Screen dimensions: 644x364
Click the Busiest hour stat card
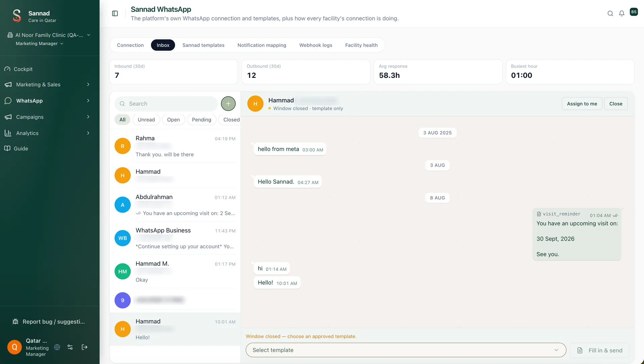tap(570, 72)
